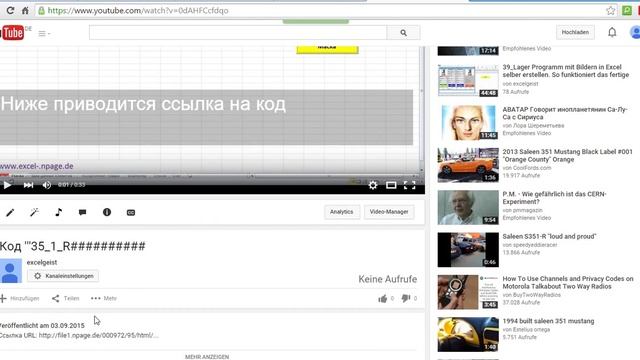Open the account avatar menu

[x=635, y=32]
